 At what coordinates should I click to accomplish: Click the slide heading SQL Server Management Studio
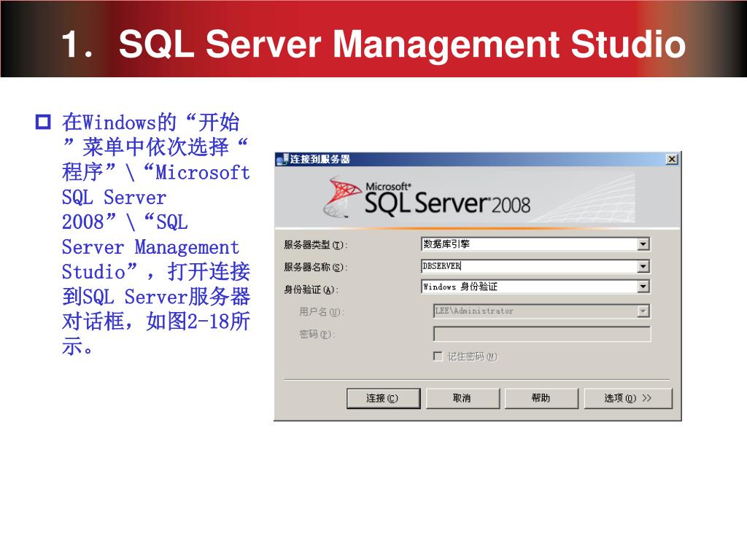coord(402,44)
